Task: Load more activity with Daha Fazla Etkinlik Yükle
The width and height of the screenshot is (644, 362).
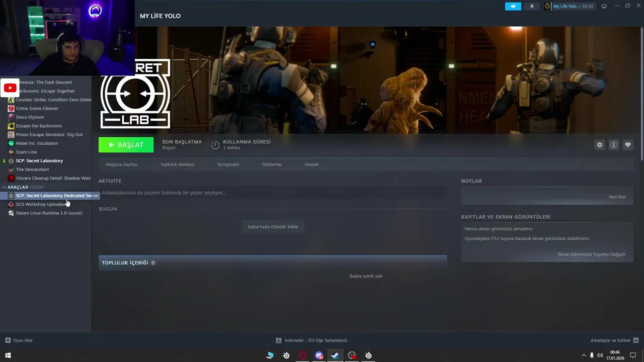Action: coord(273,227)
